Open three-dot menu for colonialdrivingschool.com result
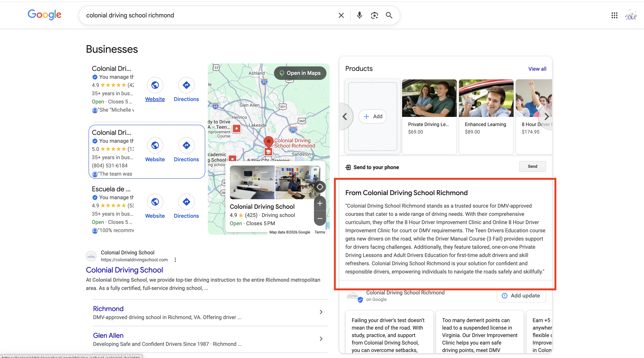 (x=175, y=260)
